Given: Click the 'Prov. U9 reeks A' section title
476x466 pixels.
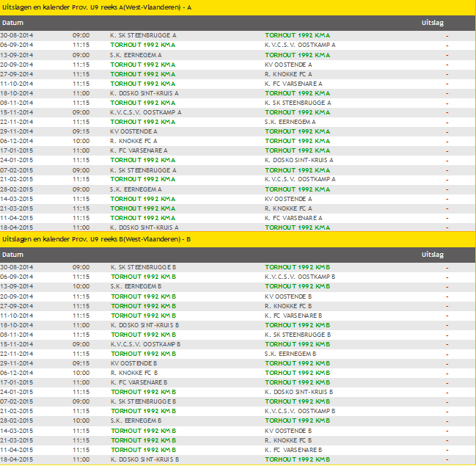Looking at the screenshot, I should (97, 7).
